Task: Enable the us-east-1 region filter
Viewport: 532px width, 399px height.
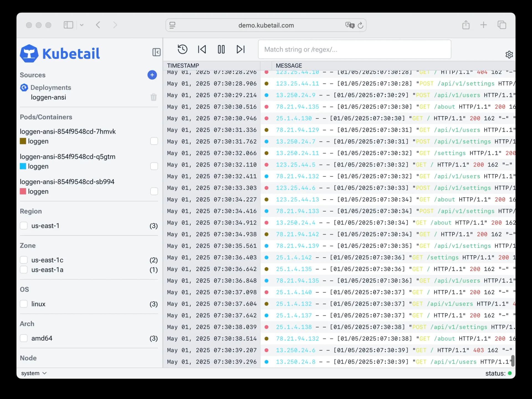Action: pyautogui.click(x=24, y=226)
